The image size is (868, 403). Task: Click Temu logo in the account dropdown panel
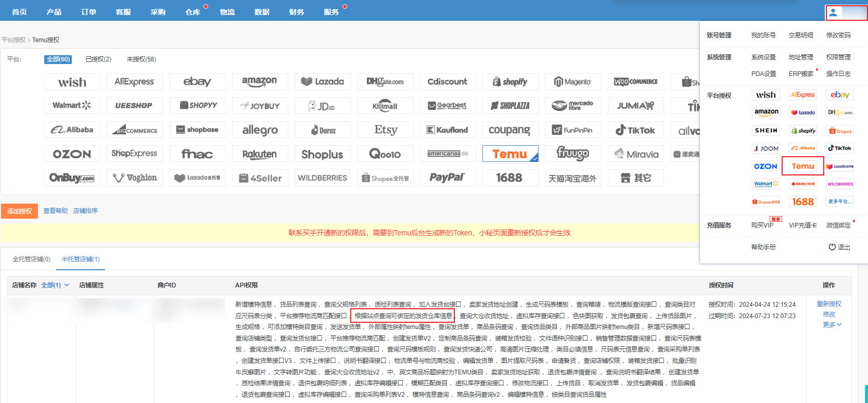tap(803, 166)
